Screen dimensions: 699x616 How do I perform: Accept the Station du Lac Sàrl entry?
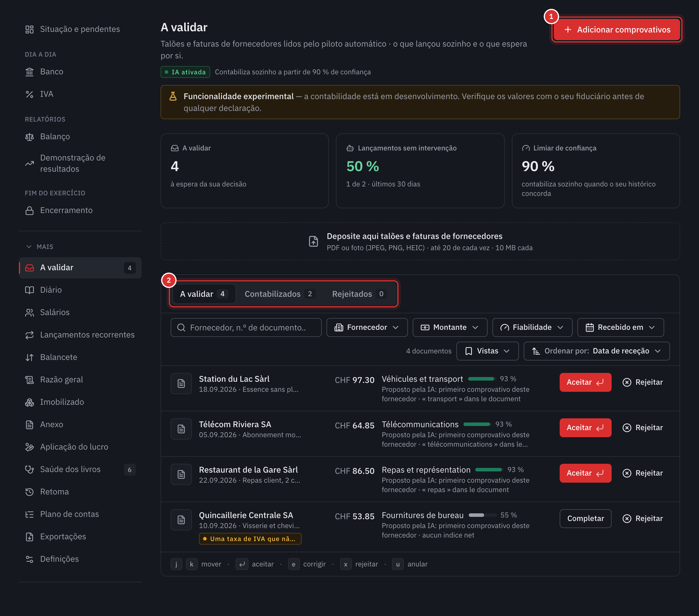click(x=585, y=382)
